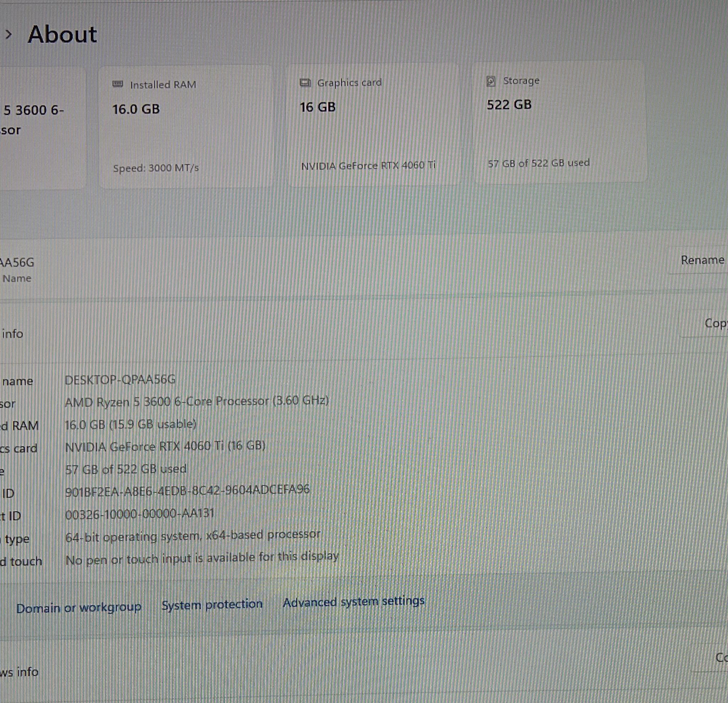728x703 pixels.
Task: Select the 64-bit operating system text
Action: [193, 536]
